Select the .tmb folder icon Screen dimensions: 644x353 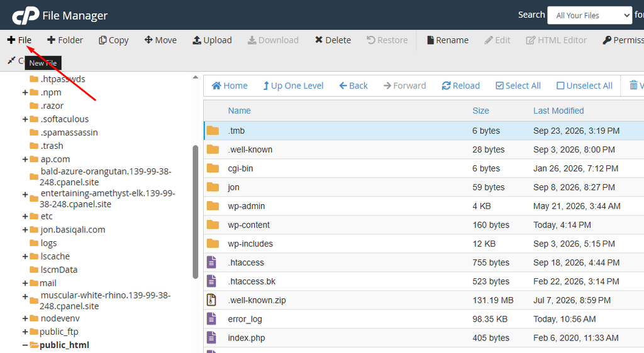tap(213, 131)
